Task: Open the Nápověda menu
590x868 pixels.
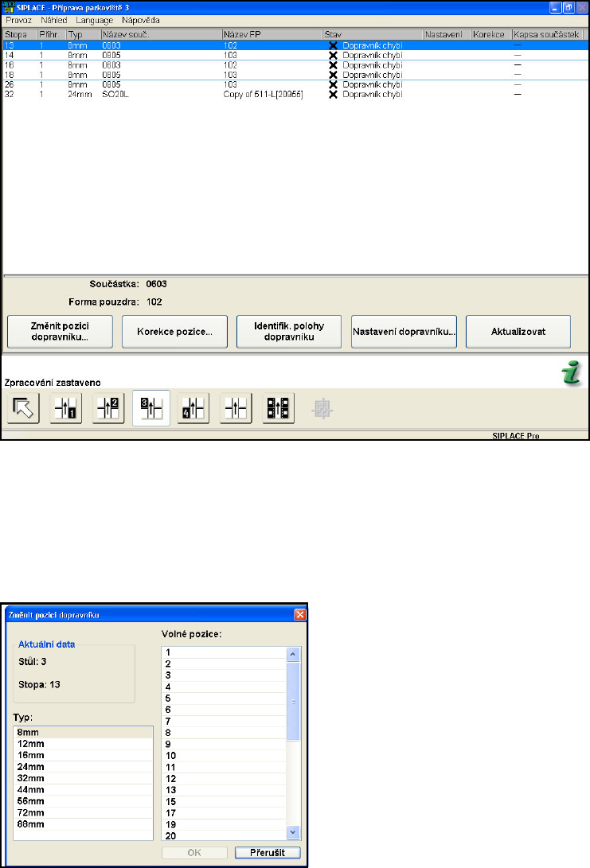Action: 141,21
